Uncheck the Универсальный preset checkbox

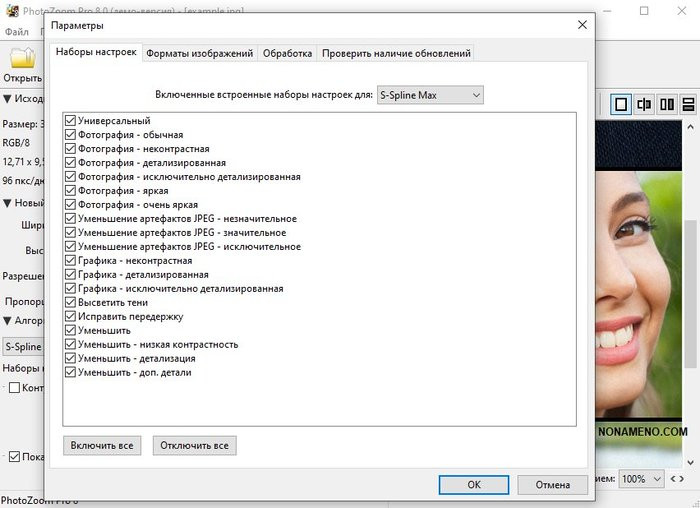pos(70,121)
